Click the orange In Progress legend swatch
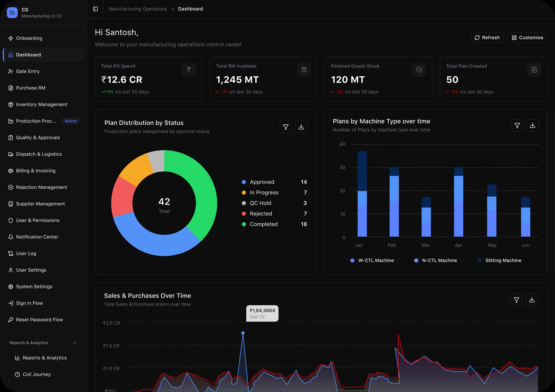555x392 pixels. click(244, 192)
